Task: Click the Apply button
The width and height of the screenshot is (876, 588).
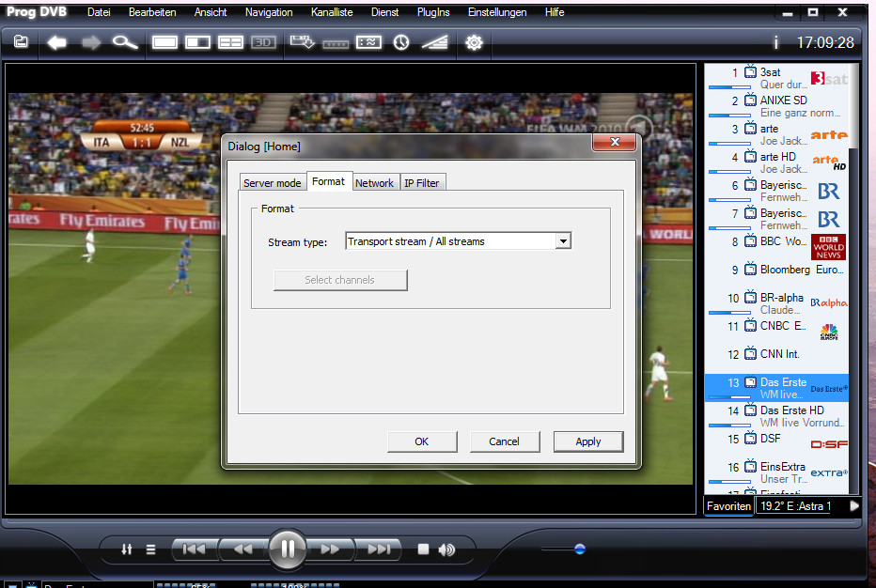Action: click(x=588, y=441)
